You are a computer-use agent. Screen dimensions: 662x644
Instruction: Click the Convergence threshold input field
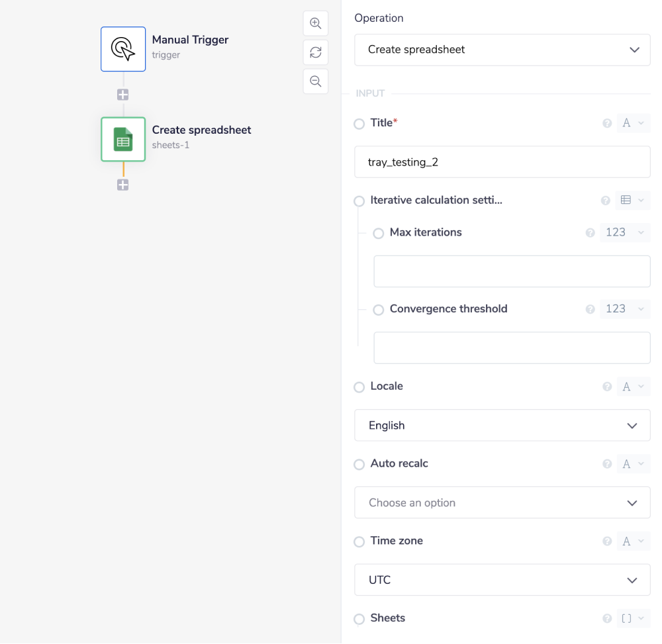(512, 347)
